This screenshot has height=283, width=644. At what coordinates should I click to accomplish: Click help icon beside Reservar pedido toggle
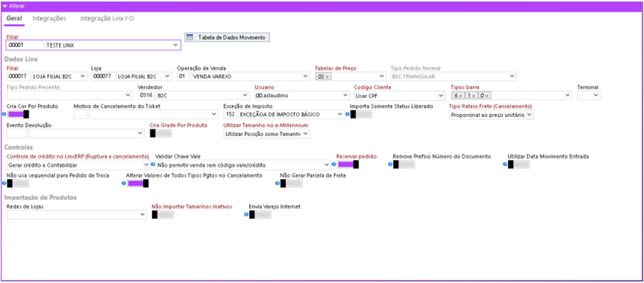click(x=334, y=164)
